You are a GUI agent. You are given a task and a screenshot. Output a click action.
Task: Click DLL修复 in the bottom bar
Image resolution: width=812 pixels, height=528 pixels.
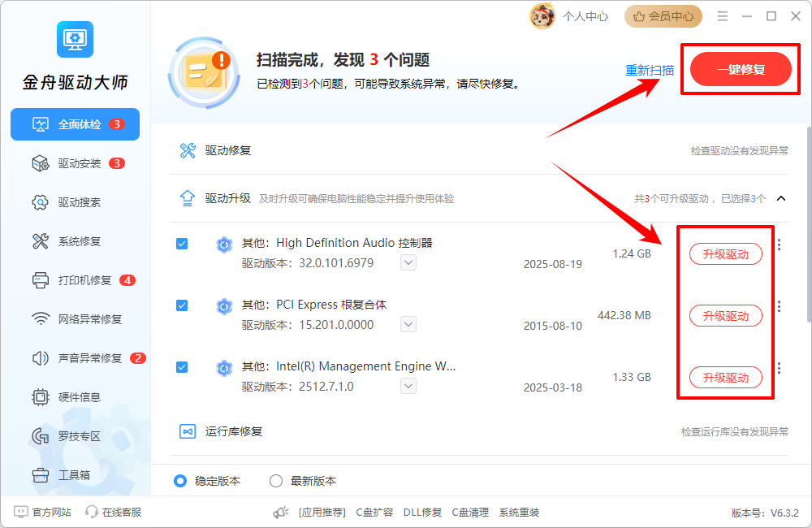[422, 513]
